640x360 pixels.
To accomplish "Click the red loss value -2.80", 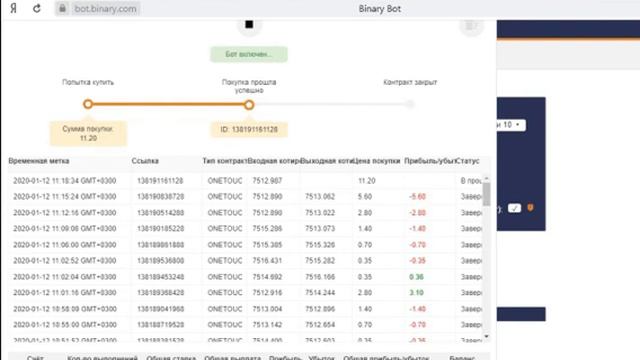I will [x=417, y=213].
